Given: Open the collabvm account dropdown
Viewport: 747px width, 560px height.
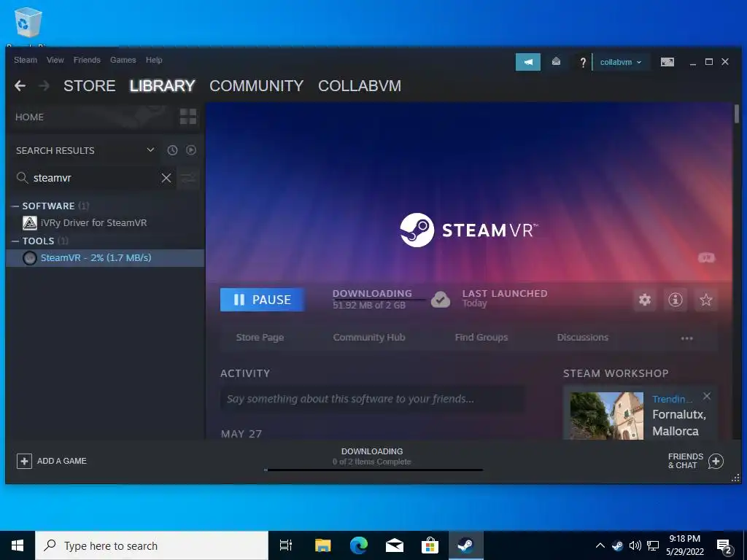Looking at the screenshot, I should tap(621, 63).
